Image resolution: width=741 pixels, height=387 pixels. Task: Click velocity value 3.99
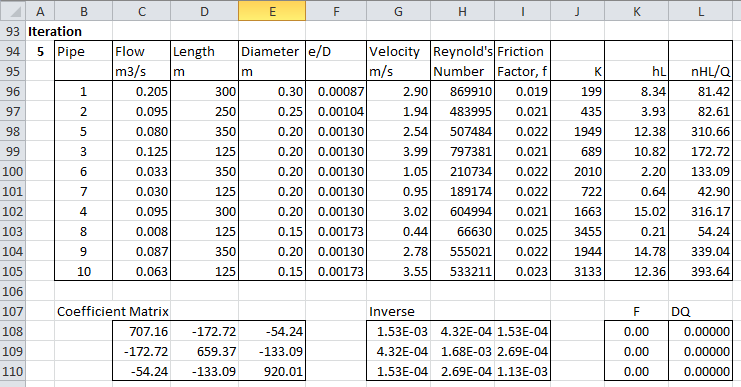pos(398,151)
